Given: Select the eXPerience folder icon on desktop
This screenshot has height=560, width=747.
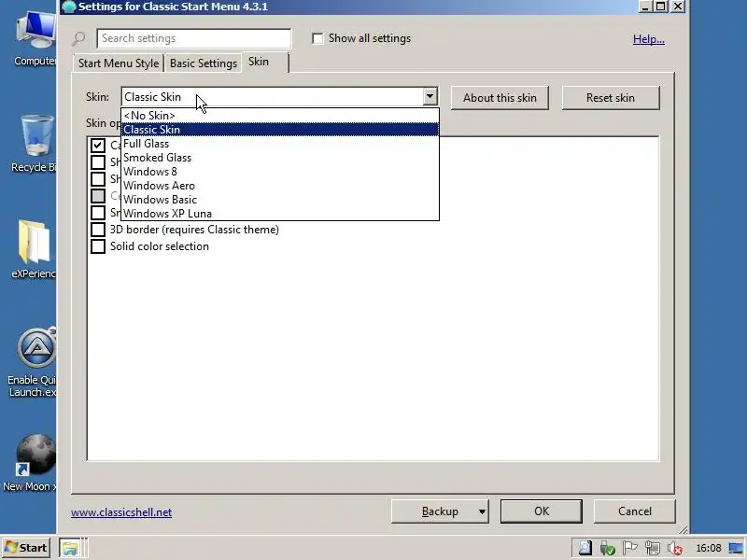Looking at the screenshot, I should tap(33, 248).
